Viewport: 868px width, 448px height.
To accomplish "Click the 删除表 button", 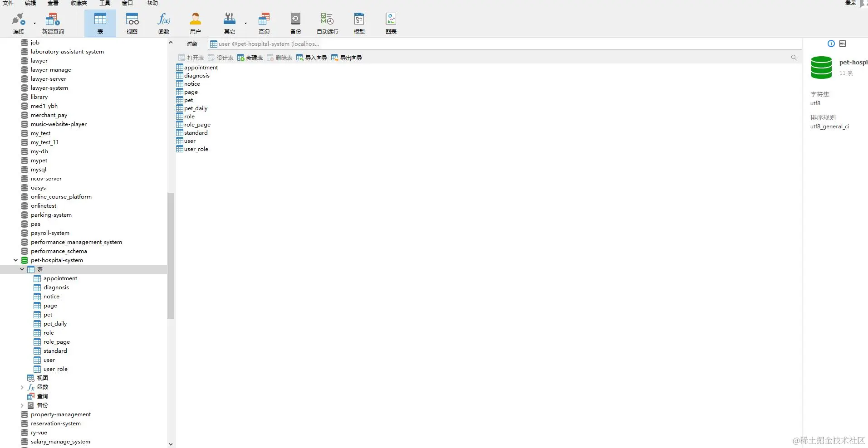I will [280, 58].
